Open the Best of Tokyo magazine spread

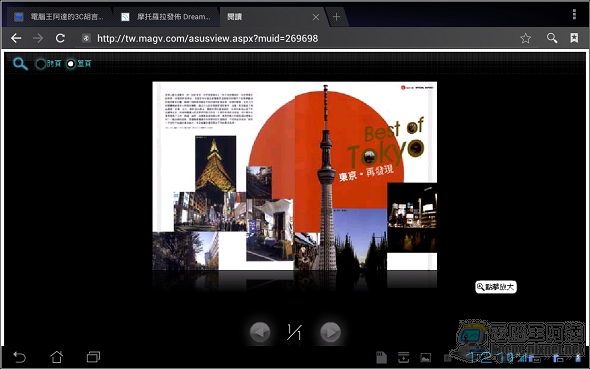tap(295, 176)
